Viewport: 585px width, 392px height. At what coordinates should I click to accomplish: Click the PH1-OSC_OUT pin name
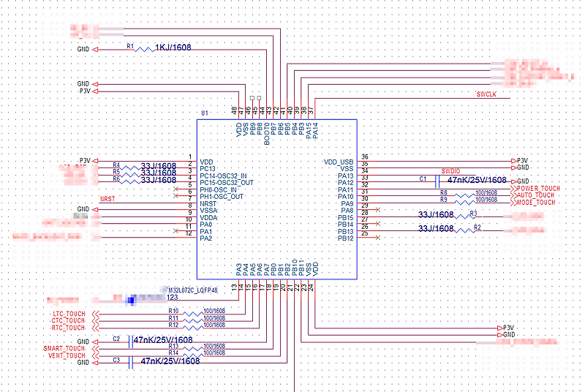(222, 197)
